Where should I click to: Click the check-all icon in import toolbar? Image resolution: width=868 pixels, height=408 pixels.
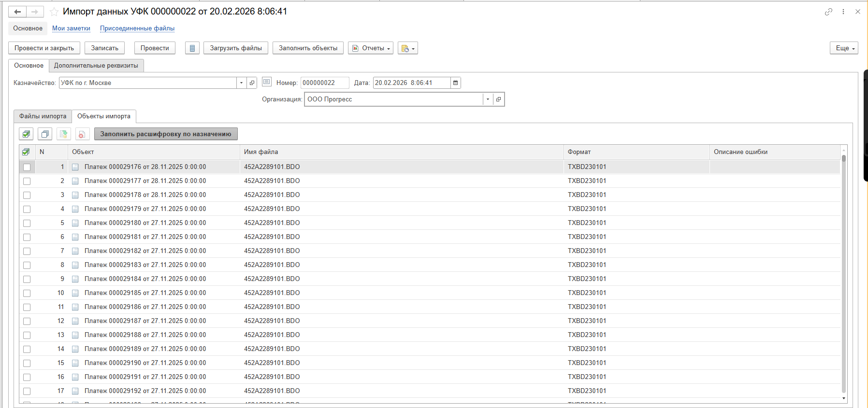pyautogui.click(x=26, y=134)
